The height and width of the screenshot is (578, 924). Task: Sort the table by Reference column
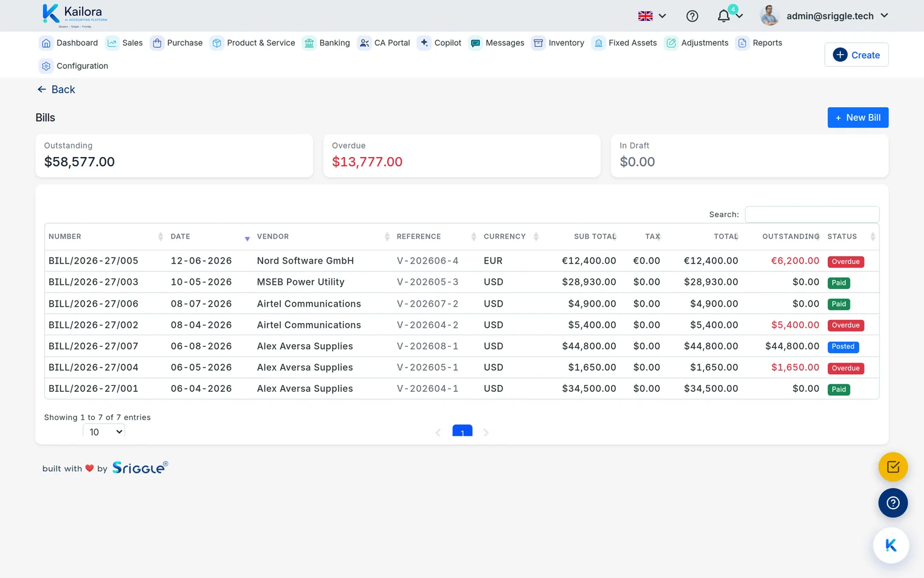436,237
